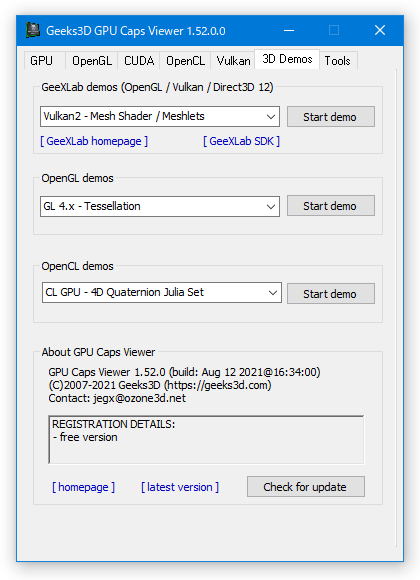
Task: Open the GeeXLab homepage link
Action: pos(94,141)
